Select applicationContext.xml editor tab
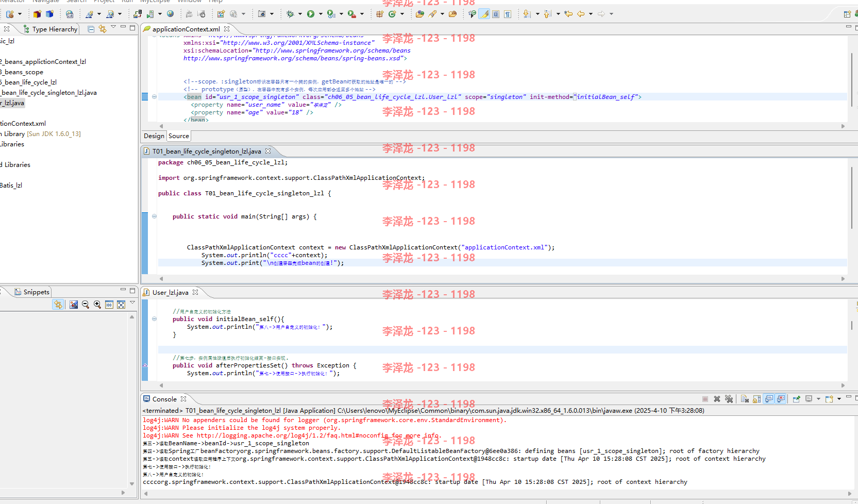Viewport: 858px width, 504px height. (x=186, y=29)
